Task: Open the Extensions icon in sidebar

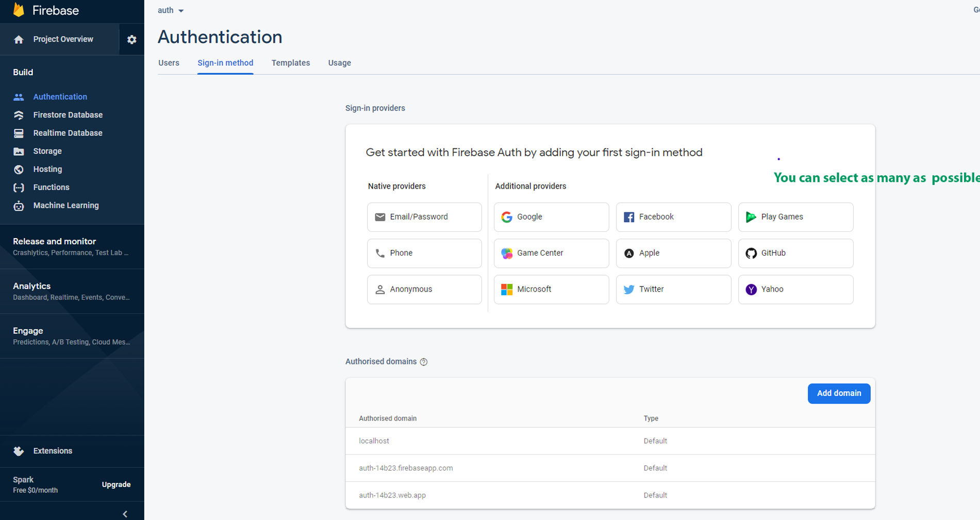Action: [19, 451]
